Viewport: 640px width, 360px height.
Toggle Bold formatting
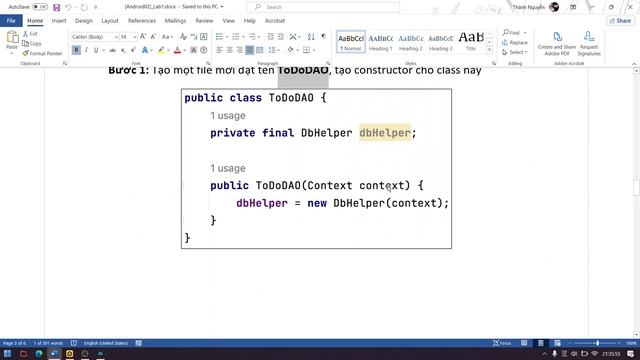click(76, 50)
